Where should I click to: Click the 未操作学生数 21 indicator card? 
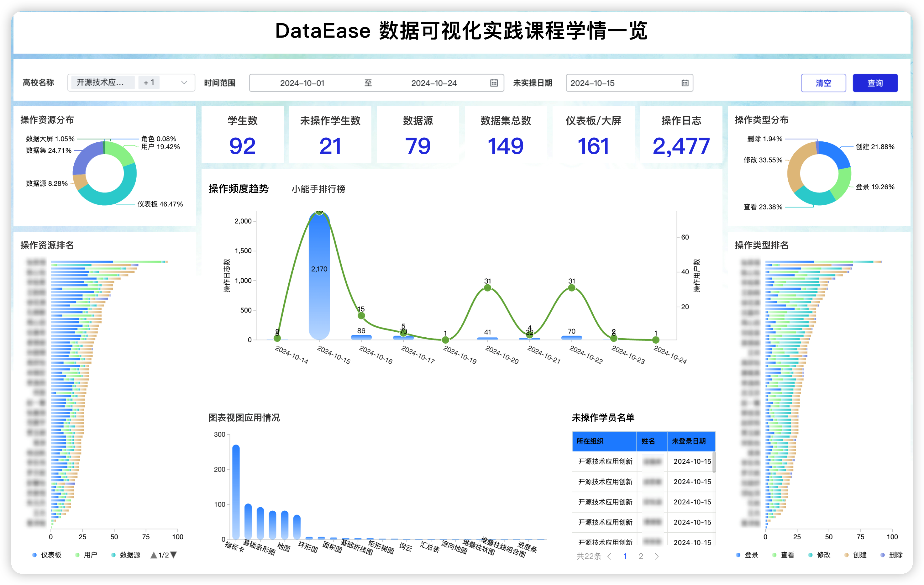tap(330, 135)
